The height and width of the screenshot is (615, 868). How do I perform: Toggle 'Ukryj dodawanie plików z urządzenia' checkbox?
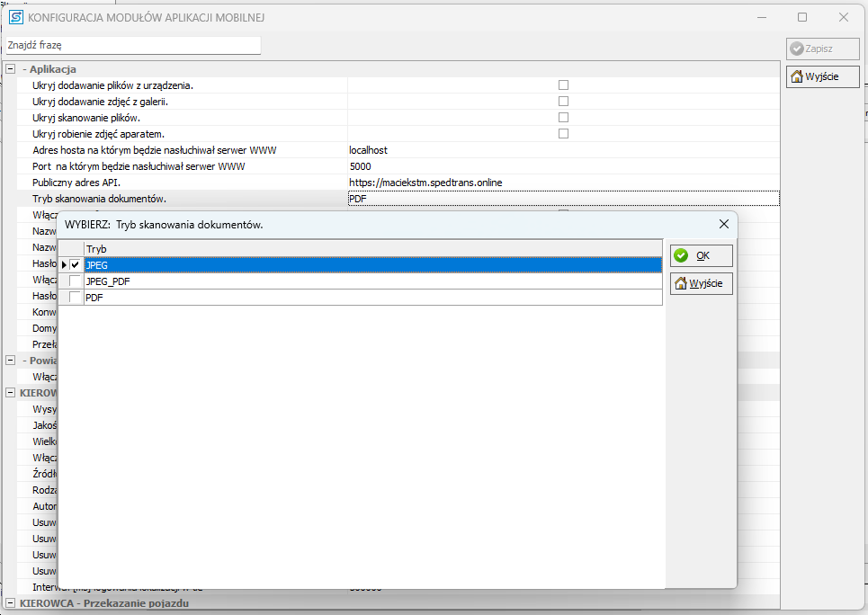click(x=564, y=85)
